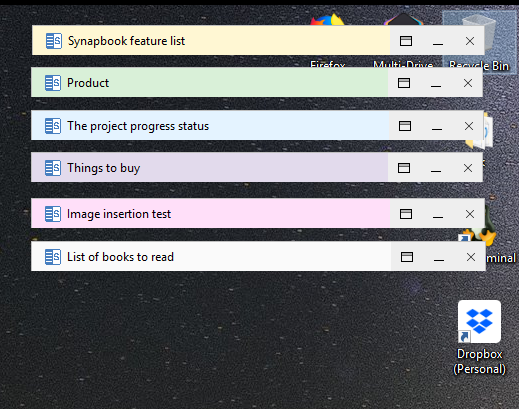Viewport: 519px width, 409px height.
Task: Select the 'Product' title text
Action: 88,83
